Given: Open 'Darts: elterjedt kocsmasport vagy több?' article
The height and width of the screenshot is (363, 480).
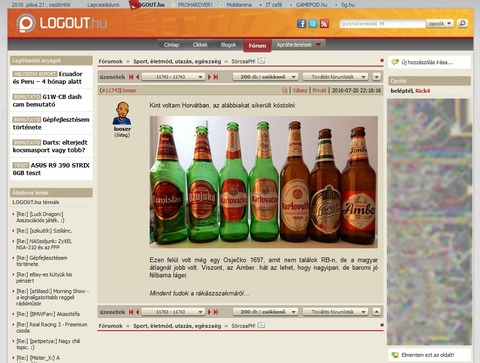Looking at the screenshot, I should pos(50,146).
